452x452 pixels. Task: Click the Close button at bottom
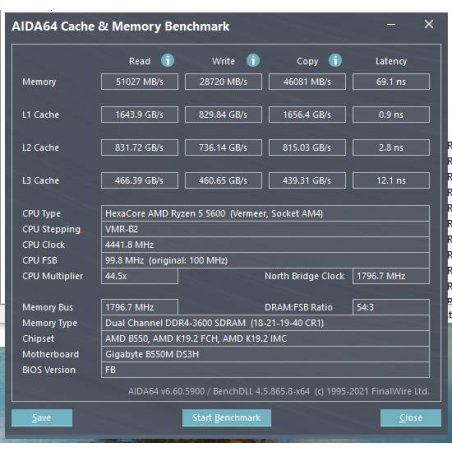411,418
